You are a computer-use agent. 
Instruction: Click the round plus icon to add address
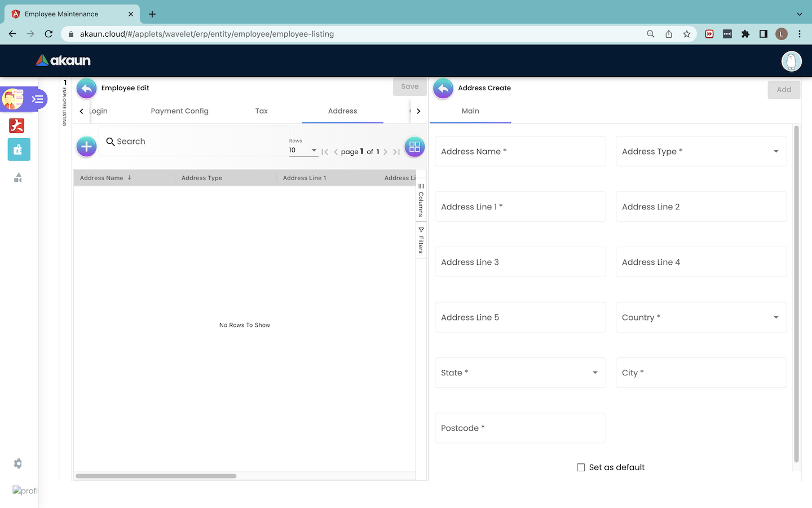86,147
